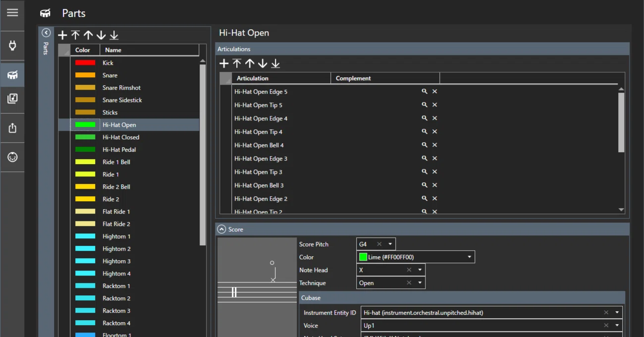644x337 pixels.
Task: Clear the Technique Open value
Action: [409, 283]
